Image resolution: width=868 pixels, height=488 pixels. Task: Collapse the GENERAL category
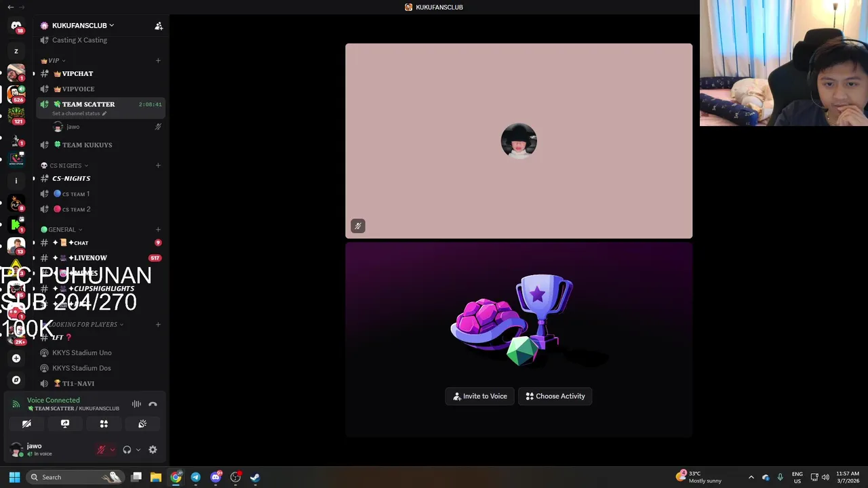click(62, 230)
